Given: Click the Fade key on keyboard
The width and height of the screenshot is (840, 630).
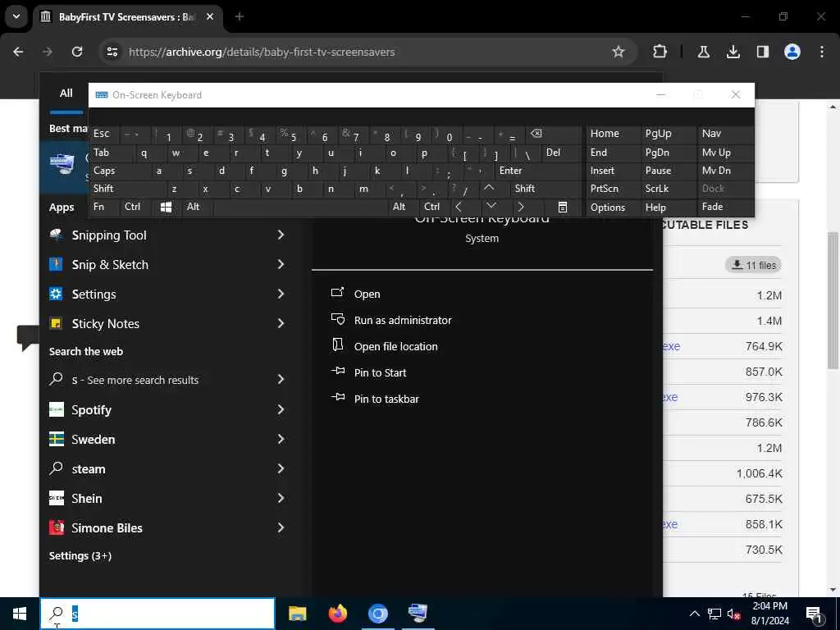Looking at the screenshot, I should pos(725,207).
